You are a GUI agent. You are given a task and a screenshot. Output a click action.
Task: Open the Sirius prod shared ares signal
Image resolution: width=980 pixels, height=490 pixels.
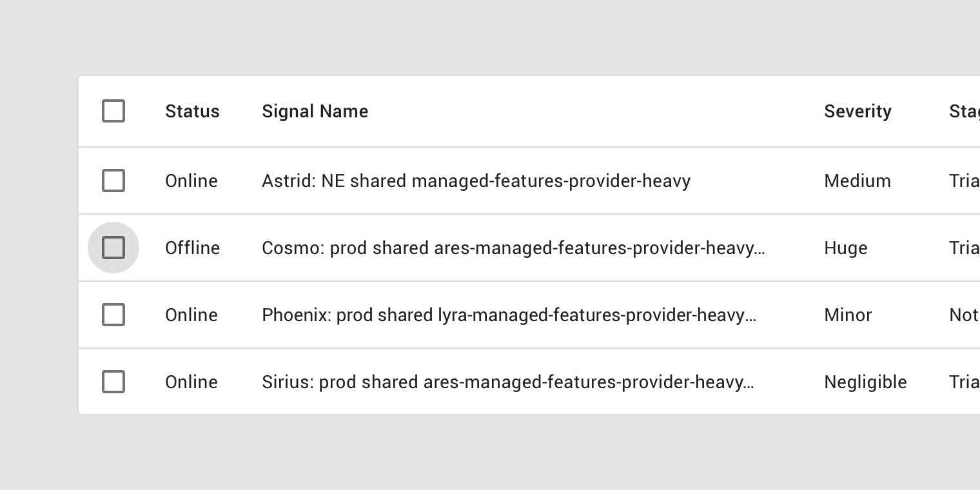pos(507,382)
